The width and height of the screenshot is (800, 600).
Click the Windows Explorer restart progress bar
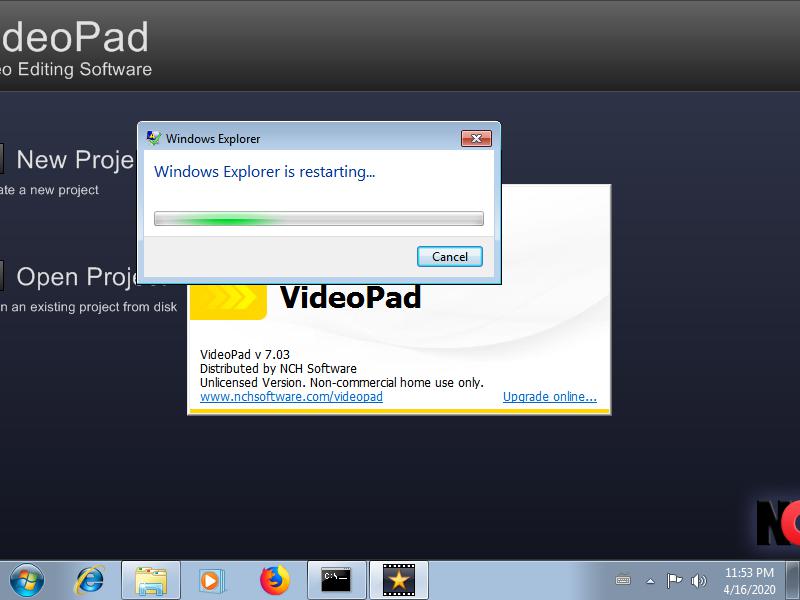pyautogui.click(x=319, y=219)
